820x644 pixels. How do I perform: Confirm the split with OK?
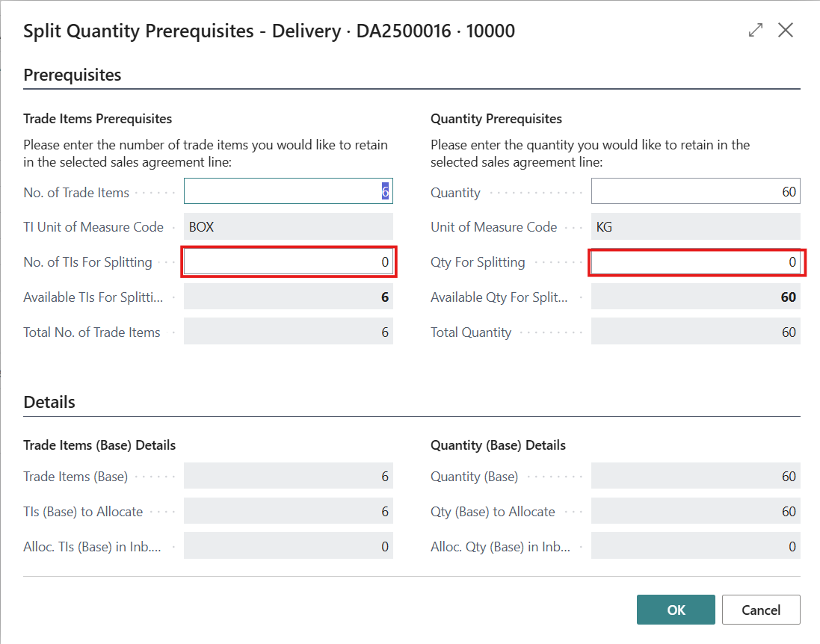click(676, 610)
